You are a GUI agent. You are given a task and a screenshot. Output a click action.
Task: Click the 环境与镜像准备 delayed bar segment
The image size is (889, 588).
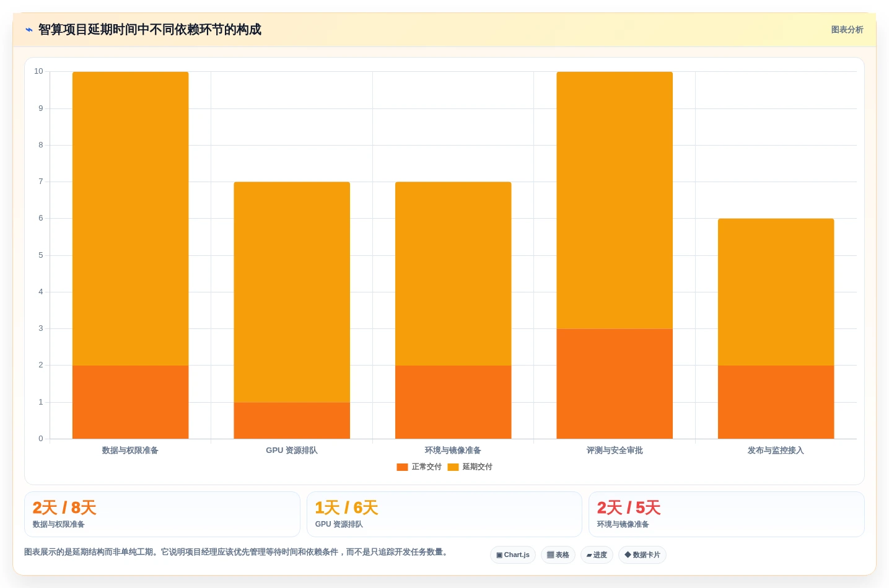click(x=453, y=274)
